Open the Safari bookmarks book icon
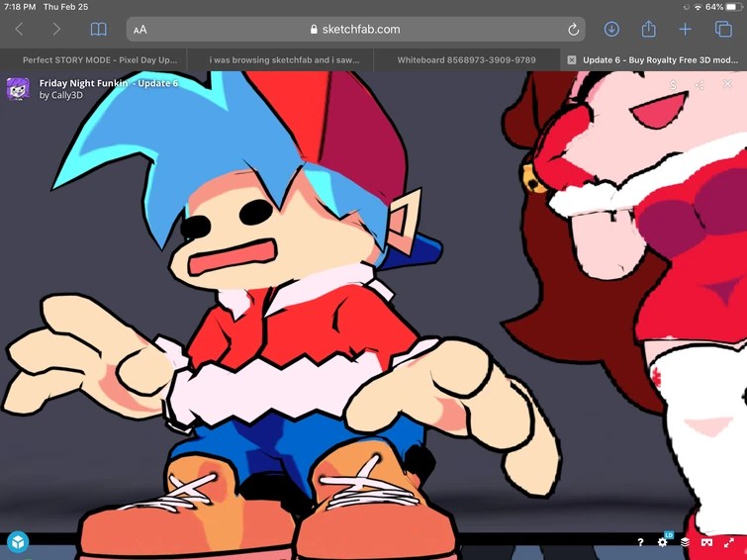Screen dimensions: 747x560 click(99, 30)
